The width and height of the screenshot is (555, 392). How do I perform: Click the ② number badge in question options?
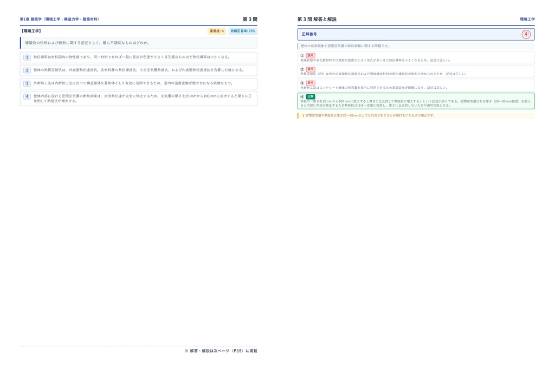click(27, 70)
